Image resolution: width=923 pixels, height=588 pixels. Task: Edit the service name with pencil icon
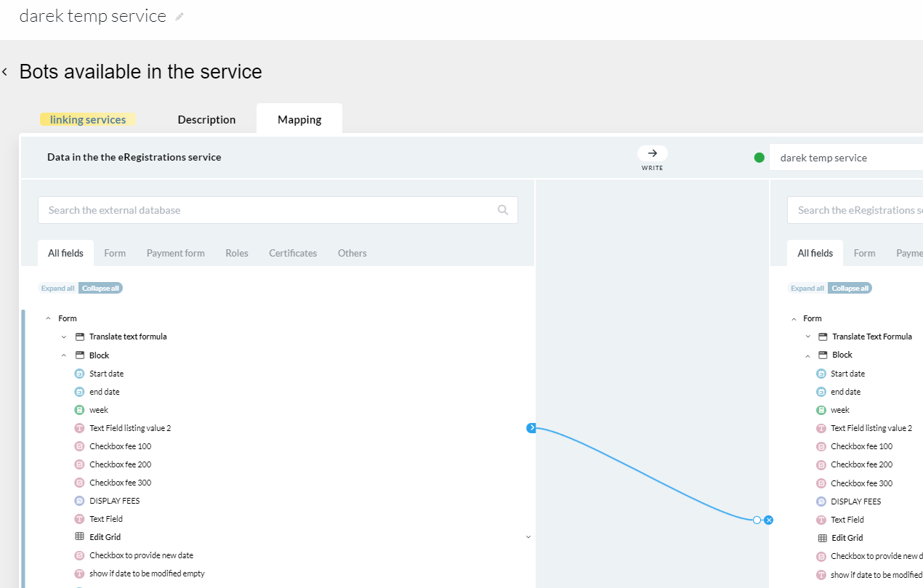coord(180,17)
